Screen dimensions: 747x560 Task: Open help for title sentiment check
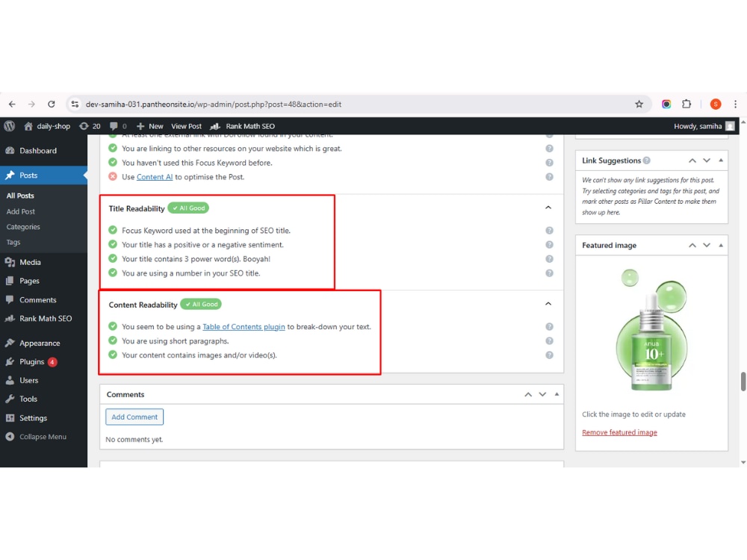(549, 245)
